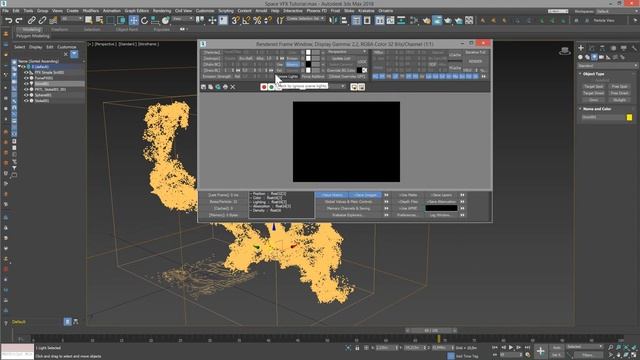
Task: Click the Render Production teapot icon
Action: [448, 20]
